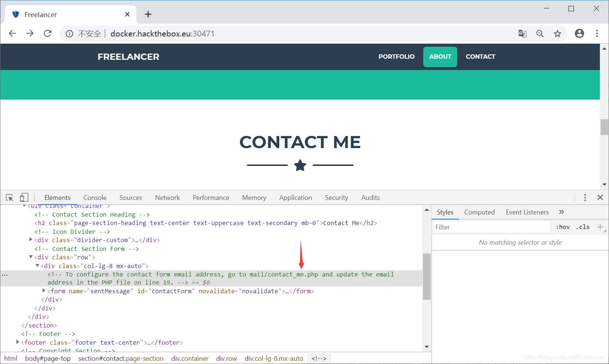
Task: Select the Computed pane tab
Action: 479,212
